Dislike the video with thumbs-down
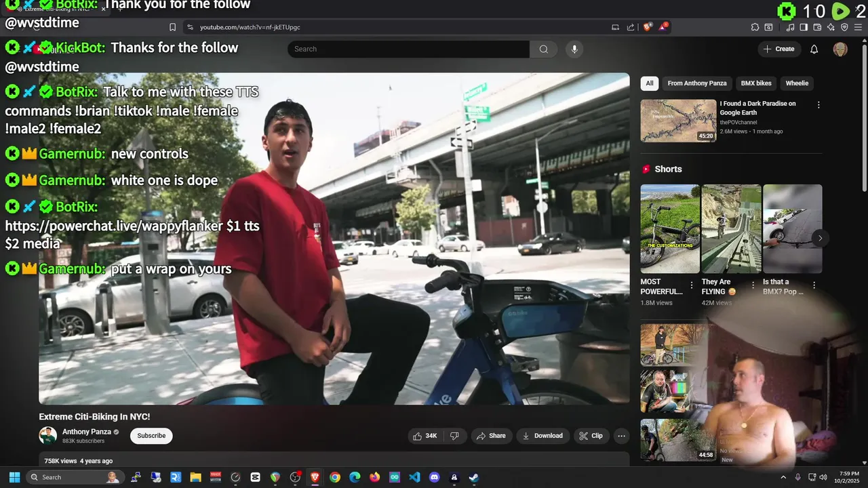 (x=455, y=436)
